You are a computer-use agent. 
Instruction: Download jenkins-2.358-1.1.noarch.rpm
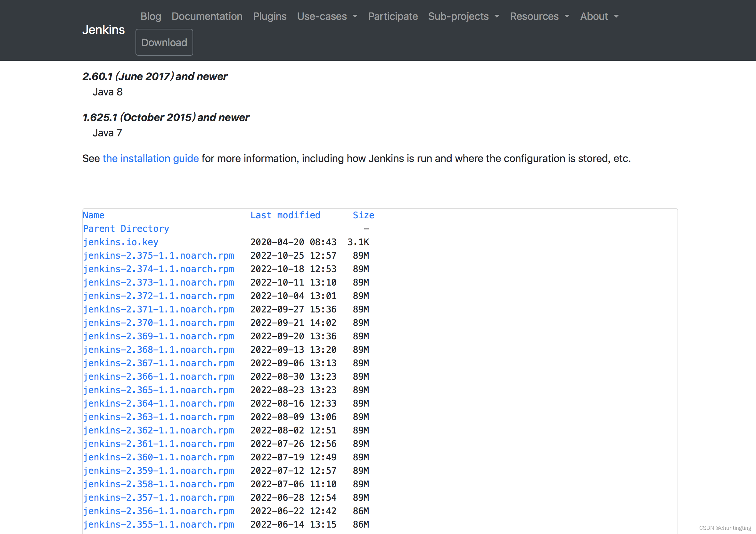point(158,484)
